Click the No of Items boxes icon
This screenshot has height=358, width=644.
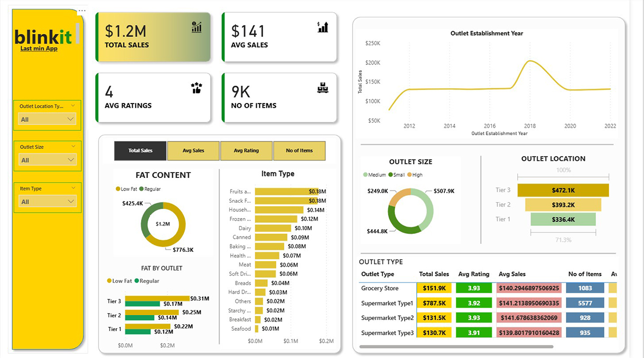point(322,88)
